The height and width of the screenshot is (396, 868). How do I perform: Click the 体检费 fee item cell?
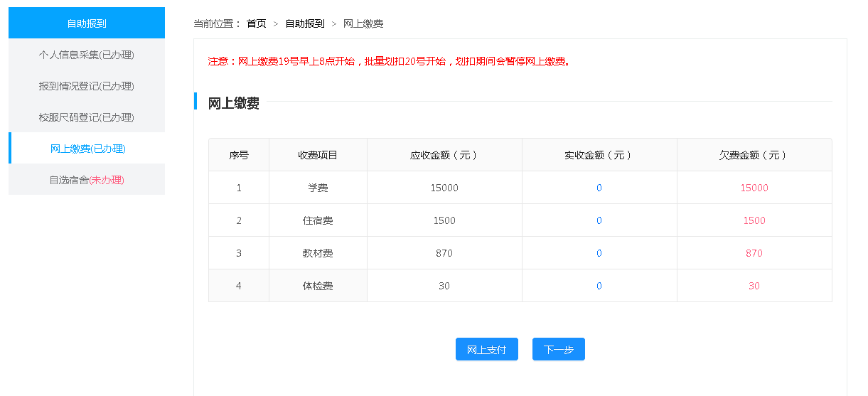pos(318,286)
